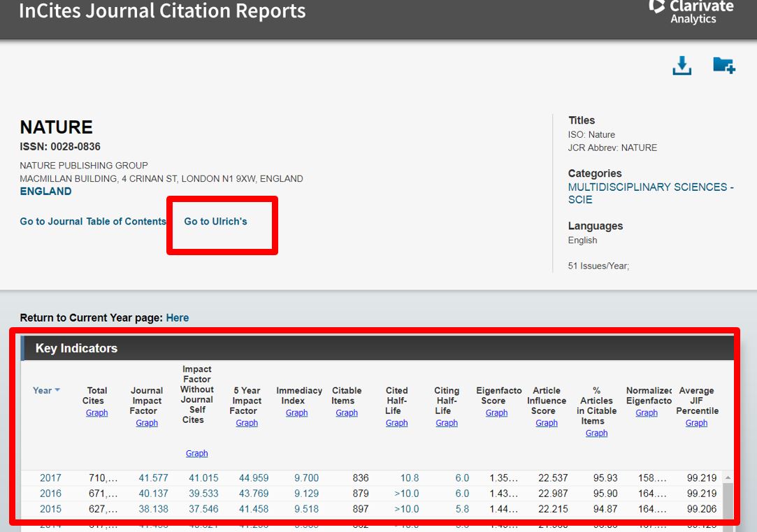Open Immediacy Index Graph link
The image size is (757, 532).
click(x=296, y=412)
